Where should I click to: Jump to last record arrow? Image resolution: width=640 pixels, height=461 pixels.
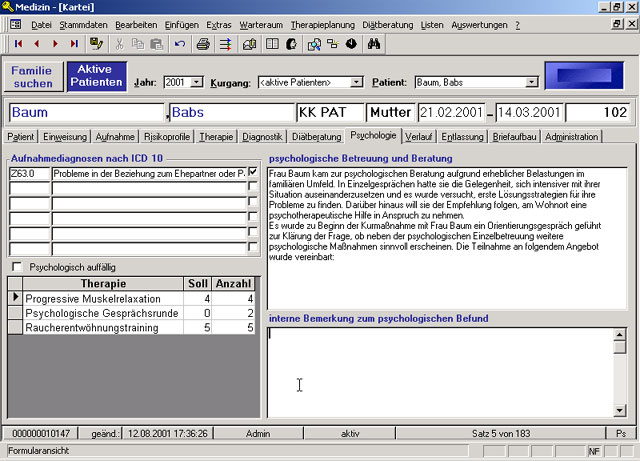74,44
